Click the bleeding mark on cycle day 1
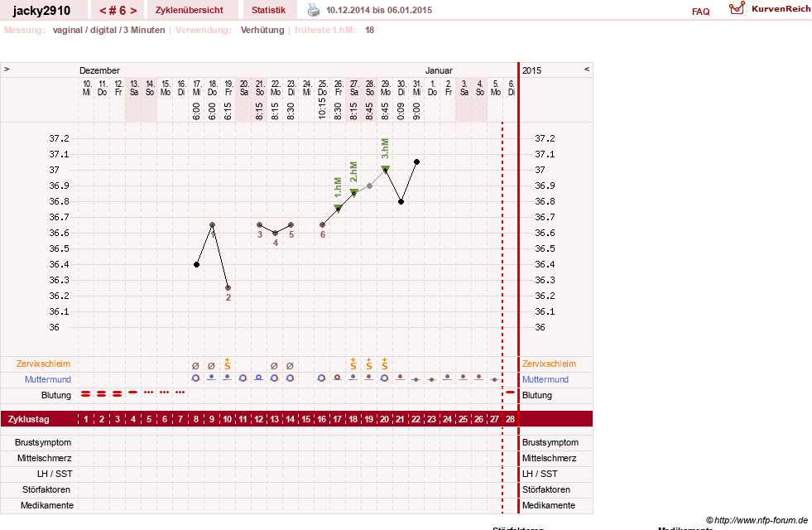812x530 pixels. tap(86, 394)
